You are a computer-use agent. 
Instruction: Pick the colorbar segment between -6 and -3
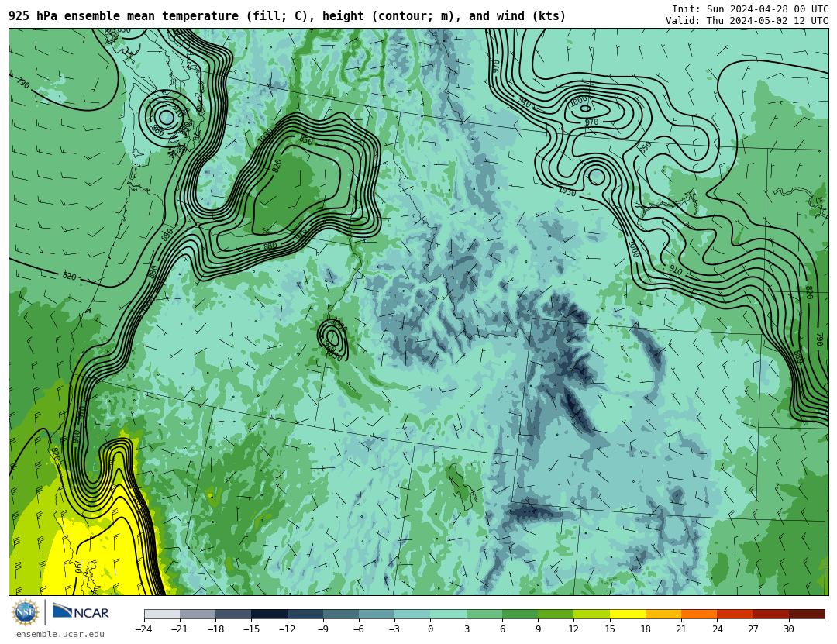[377, 614]
